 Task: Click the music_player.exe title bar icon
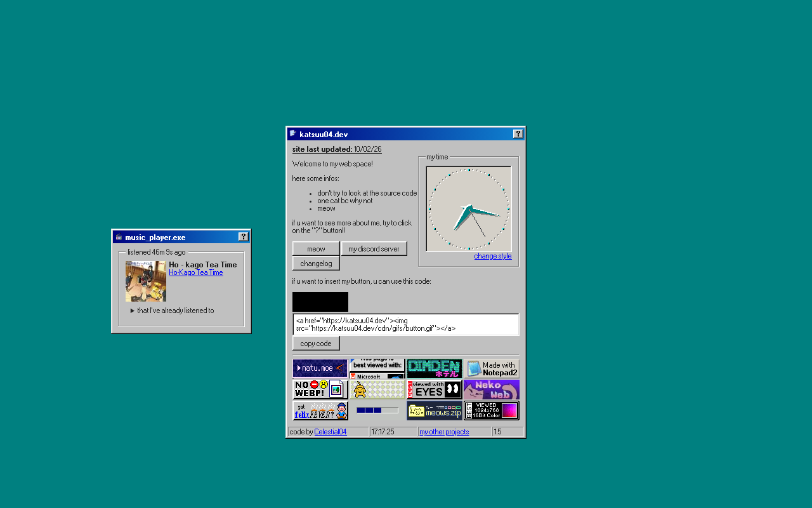click(x=119, y=237)
